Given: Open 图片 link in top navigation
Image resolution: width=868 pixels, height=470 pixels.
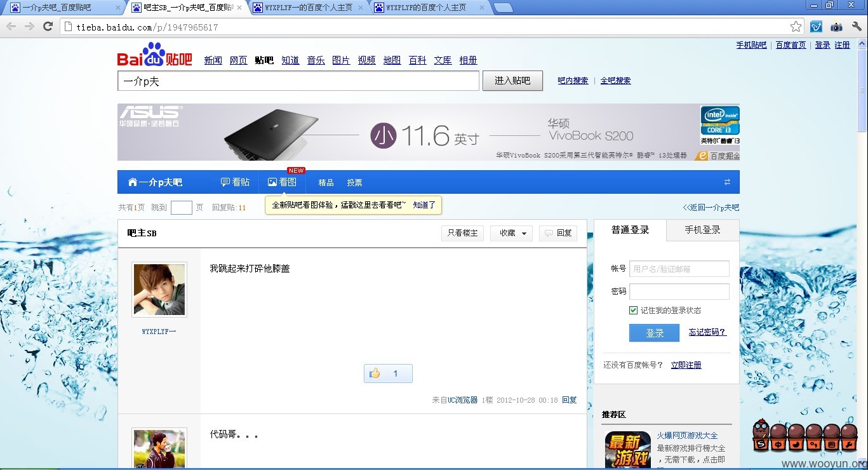Looking at the screenshot, I should pyautogui.click(x=341, y=60).
